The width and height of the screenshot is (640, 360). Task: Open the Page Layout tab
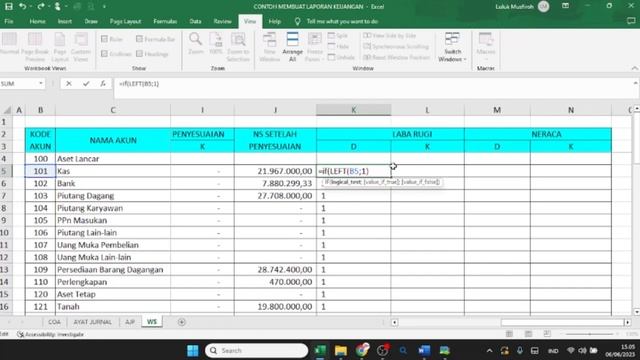(x=125, y=21)
